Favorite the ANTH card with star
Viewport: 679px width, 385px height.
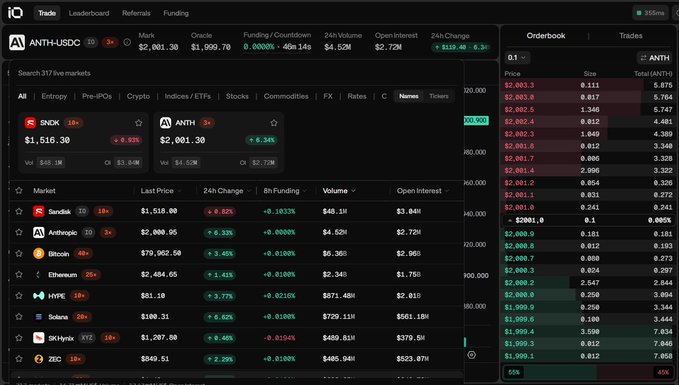pyautogui.click(x=274, y=123)
